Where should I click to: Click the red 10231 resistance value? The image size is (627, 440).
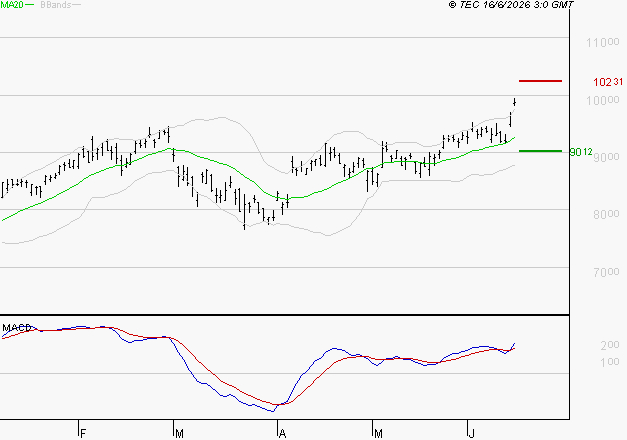click(x=608, y=82)
